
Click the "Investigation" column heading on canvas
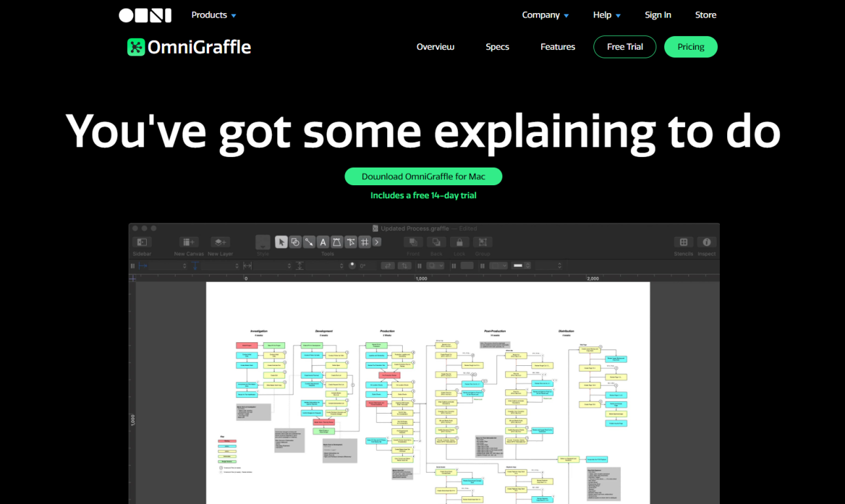(x=259, y=331)
